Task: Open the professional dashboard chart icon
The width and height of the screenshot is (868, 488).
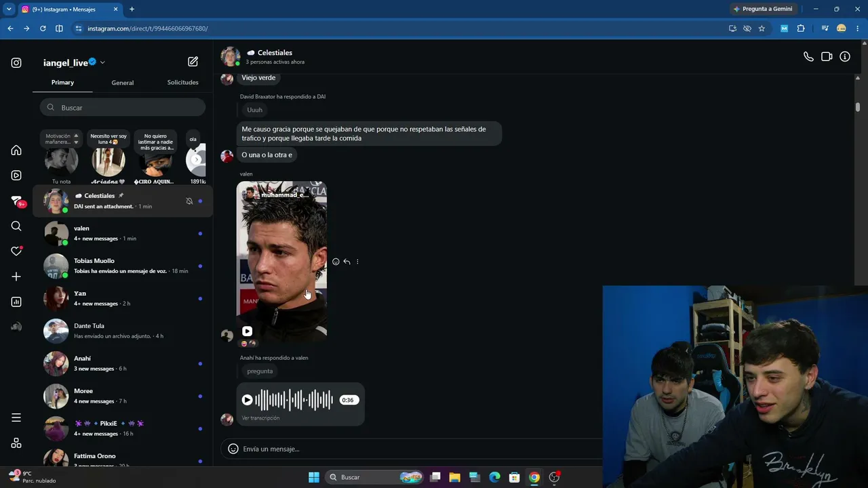Action: pos(16,302)
